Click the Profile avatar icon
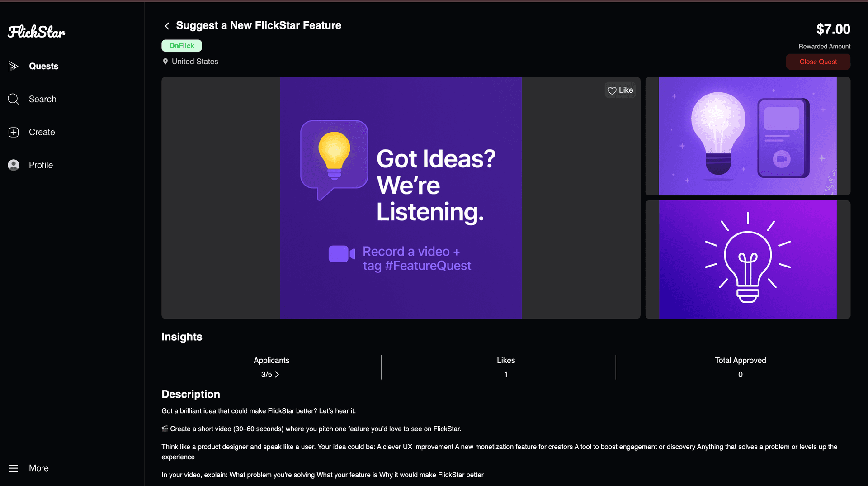The height and width of the screenshot is (486, 868). [x=14, y=165]
